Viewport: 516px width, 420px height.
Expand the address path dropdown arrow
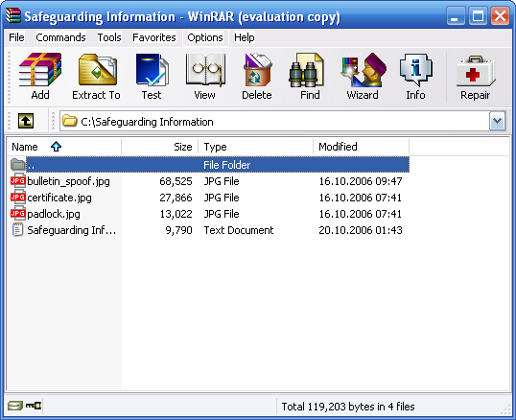497,122
